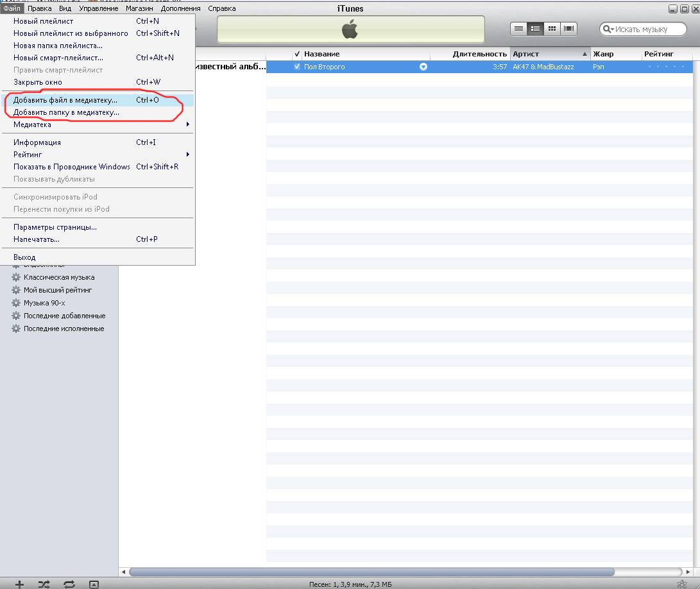Click the horizontal scrollbar thumb
Screen dimensions: 700x589
pos(371,572)
